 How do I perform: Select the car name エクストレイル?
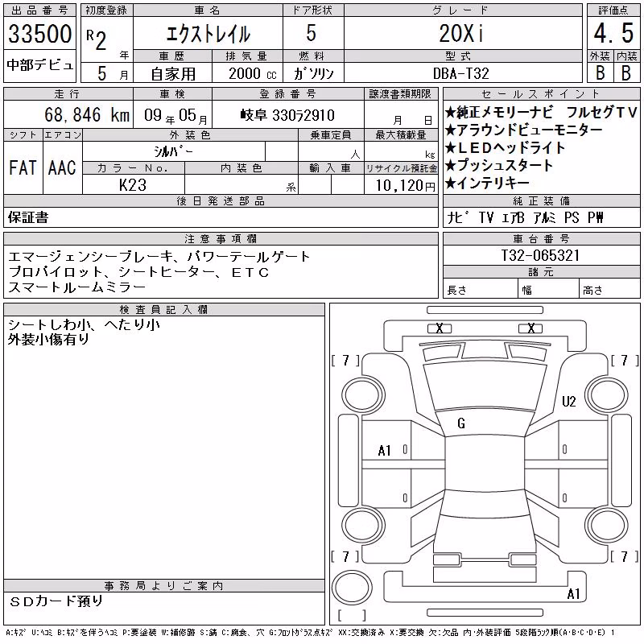(x=208, y=34)
